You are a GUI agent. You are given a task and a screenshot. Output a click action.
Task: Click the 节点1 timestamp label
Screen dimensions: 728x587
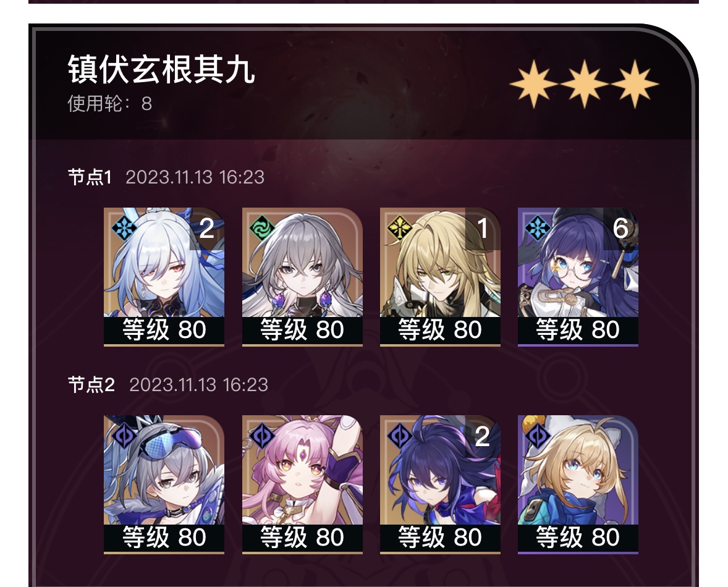pyautogui.click(x=195, y=177)
